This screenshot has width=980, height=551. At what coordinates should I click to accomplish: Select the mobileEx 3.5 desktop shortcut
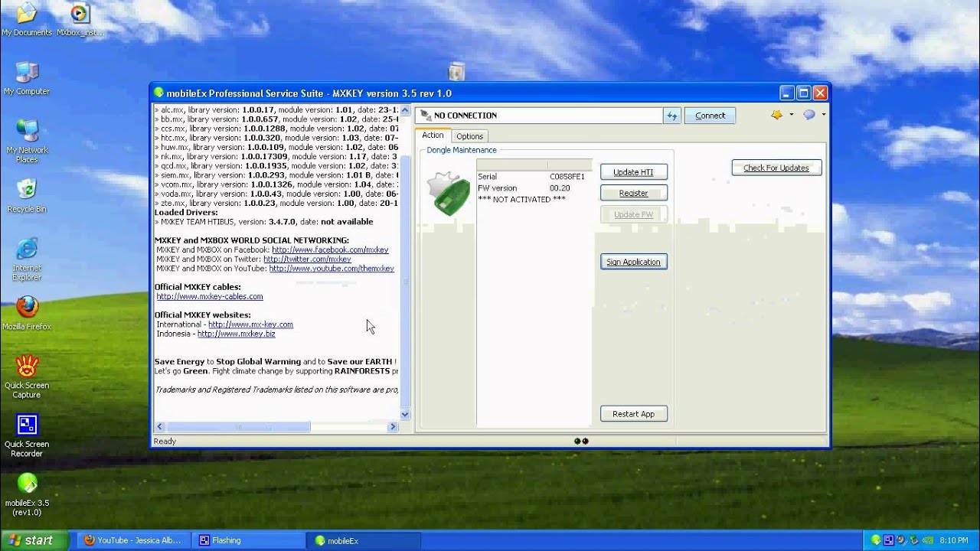27,494
